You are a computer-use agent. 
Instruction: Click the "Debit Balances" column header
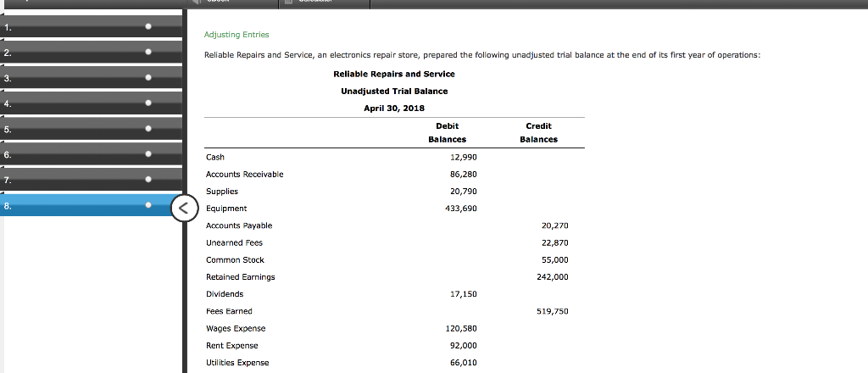point(448,133)
